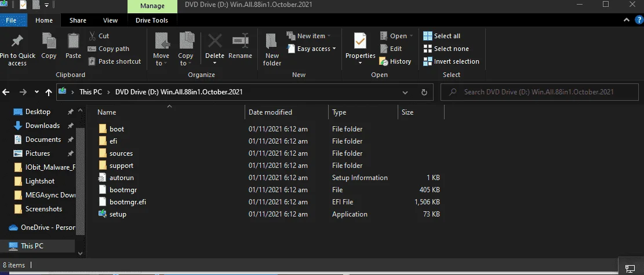Click Paste shortcut in ribbon
The image size is (644, 275).
[115, 61]
